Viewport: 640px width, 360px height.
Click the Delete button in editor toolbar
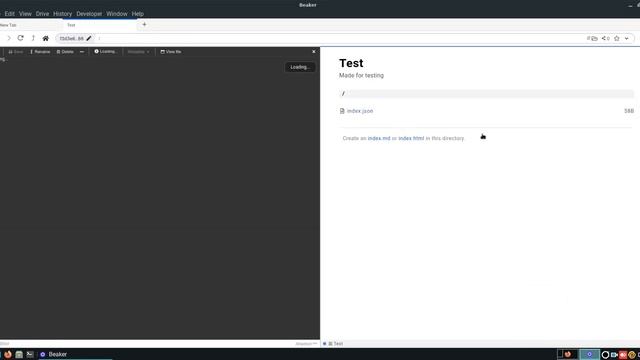click(x=65, y=52)
